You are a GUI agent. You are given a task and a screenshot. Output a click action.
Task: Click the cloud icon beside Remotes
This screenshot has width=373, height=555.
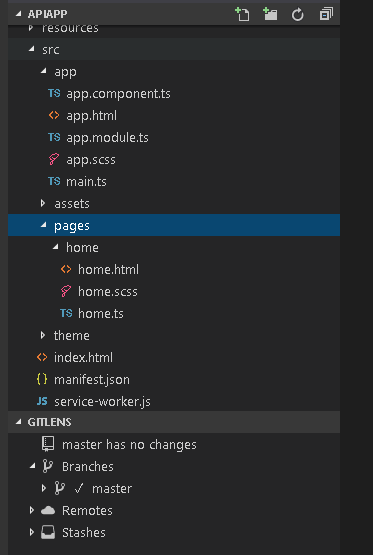[x=48, y=510]
